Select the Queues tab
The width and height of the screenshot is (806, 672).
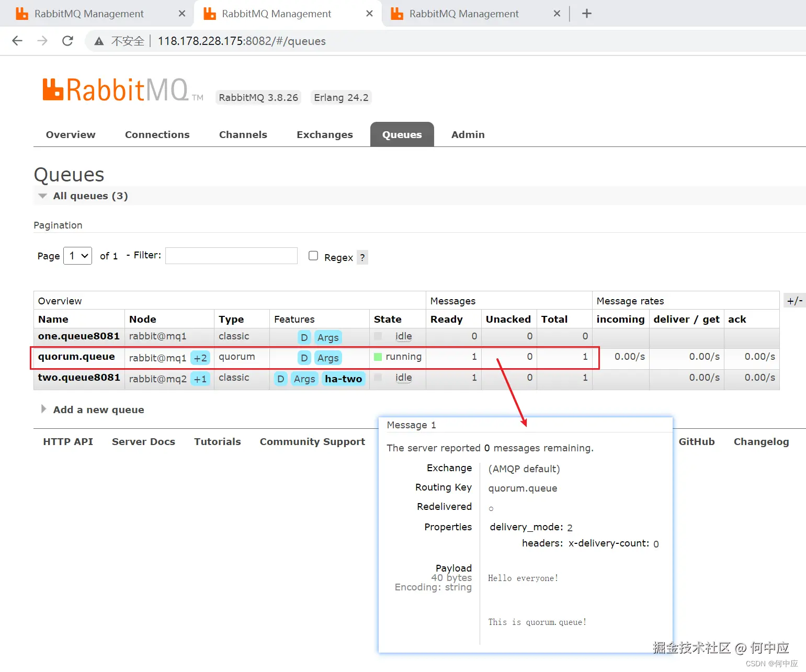(402, 135)
